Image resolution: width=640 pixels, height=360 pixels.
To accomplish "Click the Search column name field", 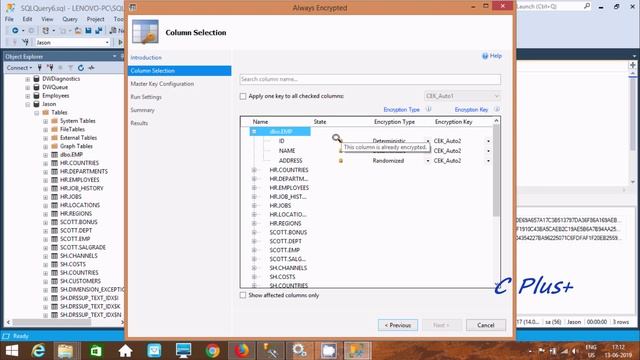I will [x=370, y=79].
